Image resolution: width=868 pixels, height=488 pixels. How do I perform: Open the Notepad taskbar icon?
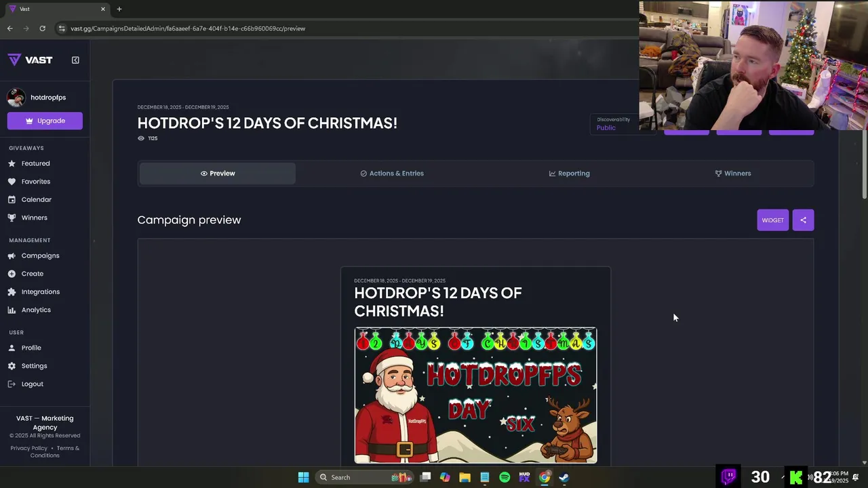coord(485,477)
